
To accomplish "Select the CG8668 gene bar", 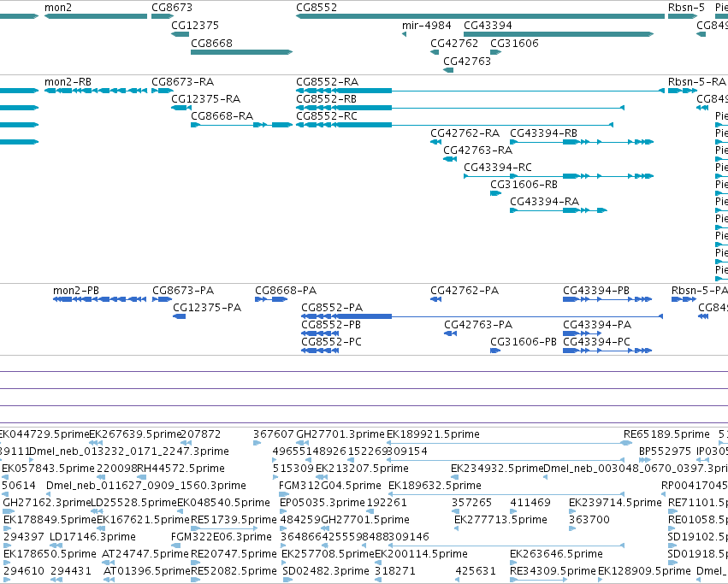I will (x=241, y=52).
